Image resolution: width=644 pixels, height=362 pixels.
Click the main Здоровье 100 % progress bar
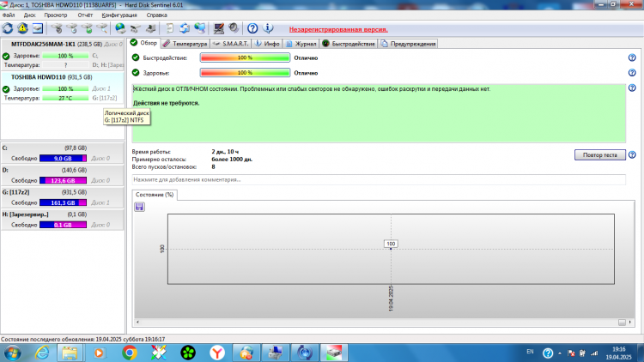246,73
